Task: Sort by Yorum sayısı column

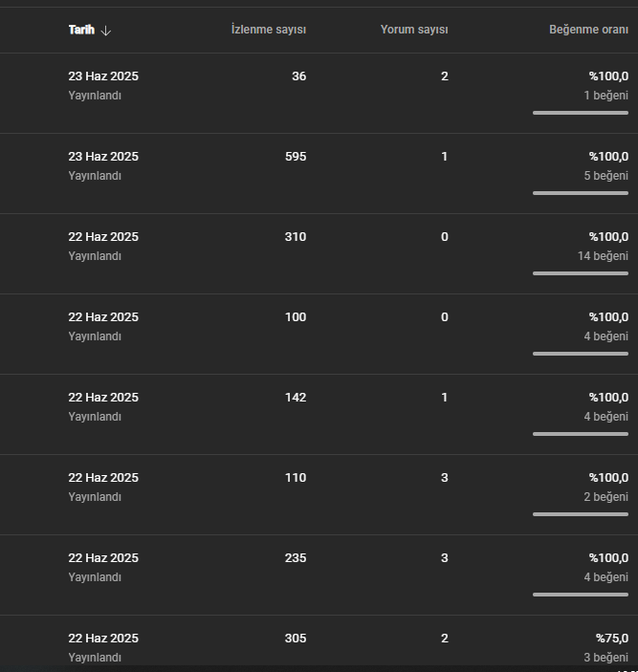Action: [x=414, y=30]
